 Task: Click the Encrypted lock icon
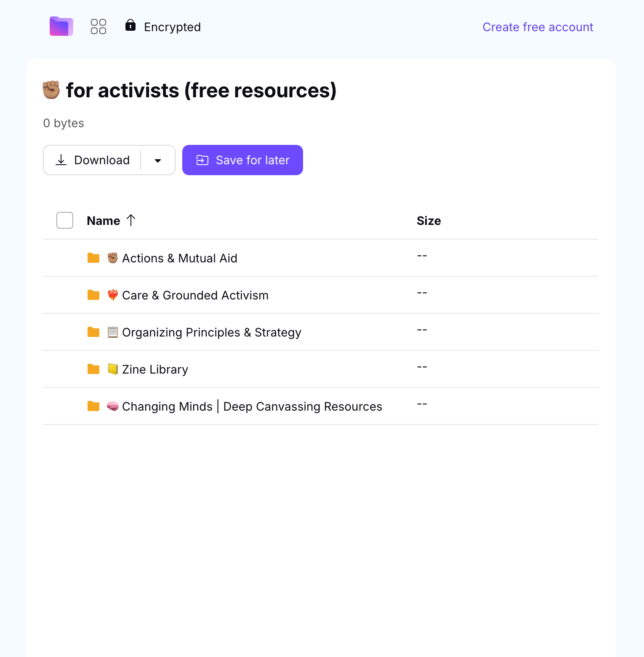click(130, 26)
